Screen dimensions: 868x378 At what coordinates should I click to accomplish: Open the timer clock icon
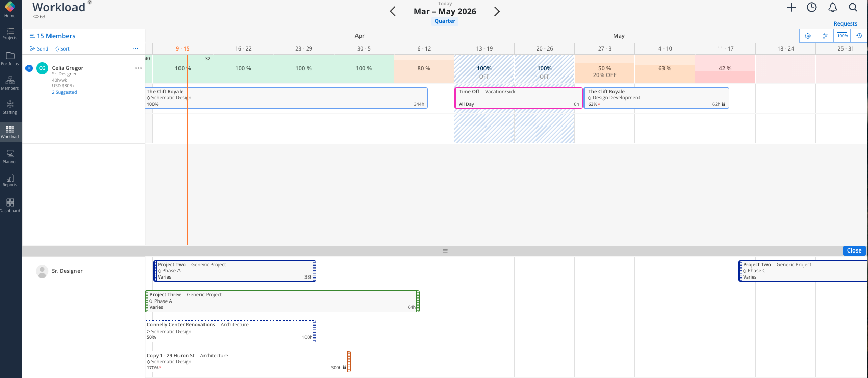(x=812, y=7)
